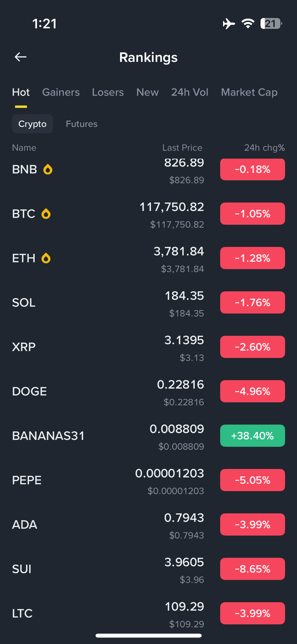Sort by the 24h chg% column header
297x644 pixels.
tap(264, 148)
